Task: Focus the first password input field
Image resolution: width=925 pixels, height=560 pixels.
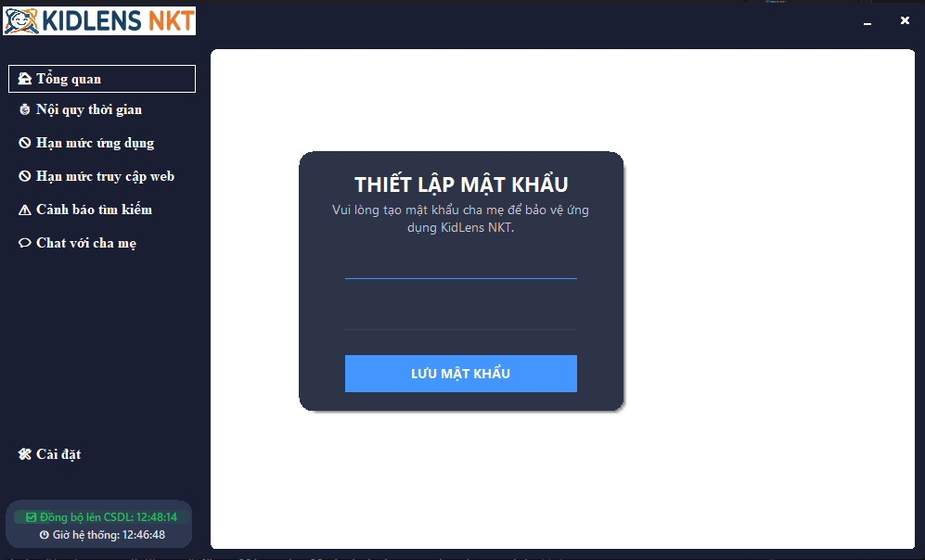Action: click(x=461, y=264)
